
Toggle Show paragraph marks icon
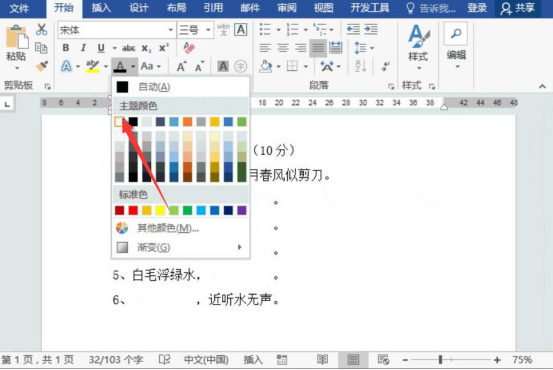pos(386,66)
